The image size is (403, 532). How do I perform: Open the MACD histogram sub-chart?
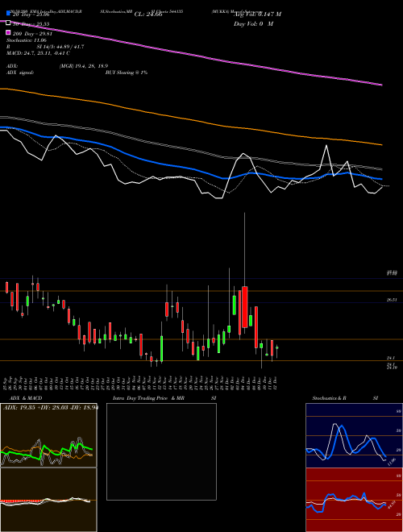tap(48, 500)
